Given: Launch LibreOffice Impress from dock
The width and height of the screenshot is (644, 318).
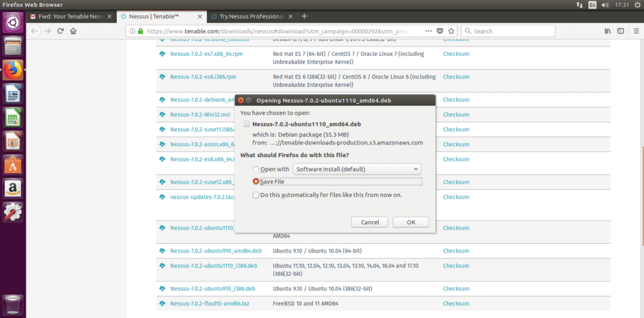Looking at the screenshot, I should pyautogui.click(x=13, y=141).
